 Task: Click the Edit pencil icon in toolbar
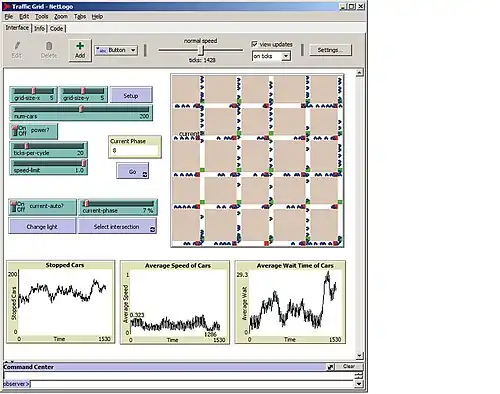point(17,46)
